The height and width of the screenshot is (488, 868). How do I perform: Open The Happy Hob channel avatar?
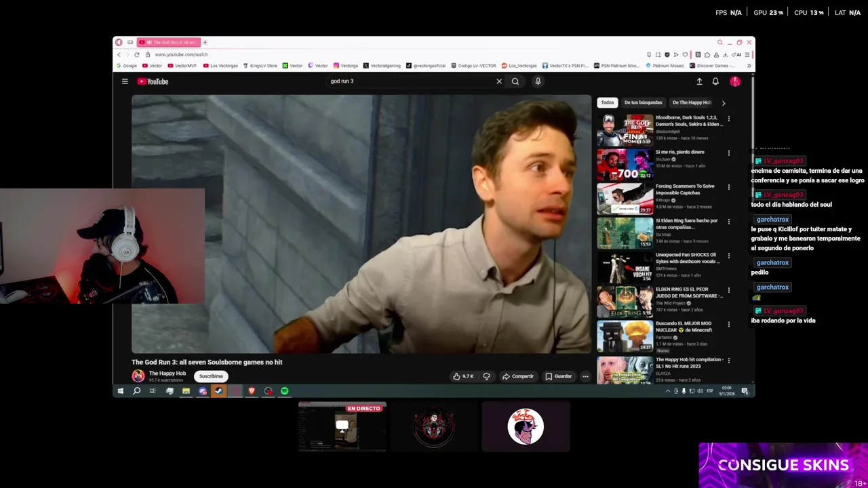click(x=138, y=375)
